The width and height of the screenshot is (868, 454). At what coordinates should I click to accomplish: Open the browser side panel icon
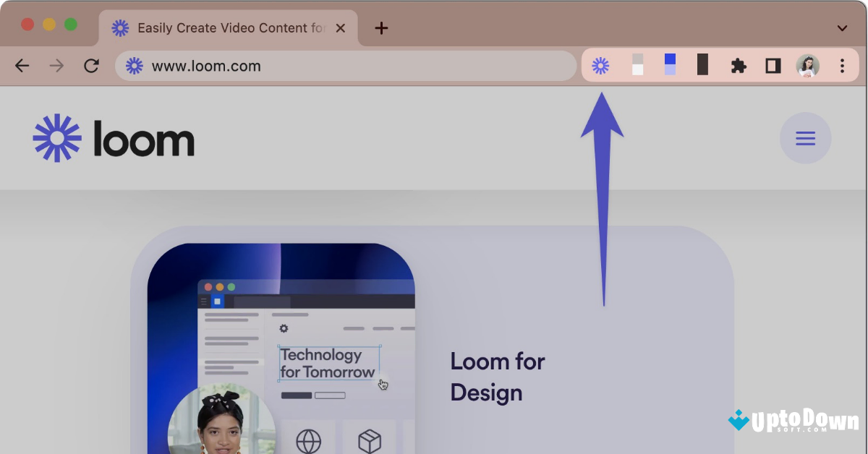(773, 65)
